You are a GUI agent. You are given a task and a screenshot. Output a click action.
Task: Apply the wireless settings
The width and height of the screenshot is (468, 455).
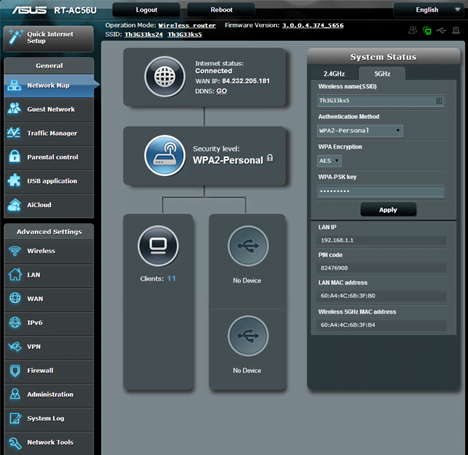tap(388, 210)
